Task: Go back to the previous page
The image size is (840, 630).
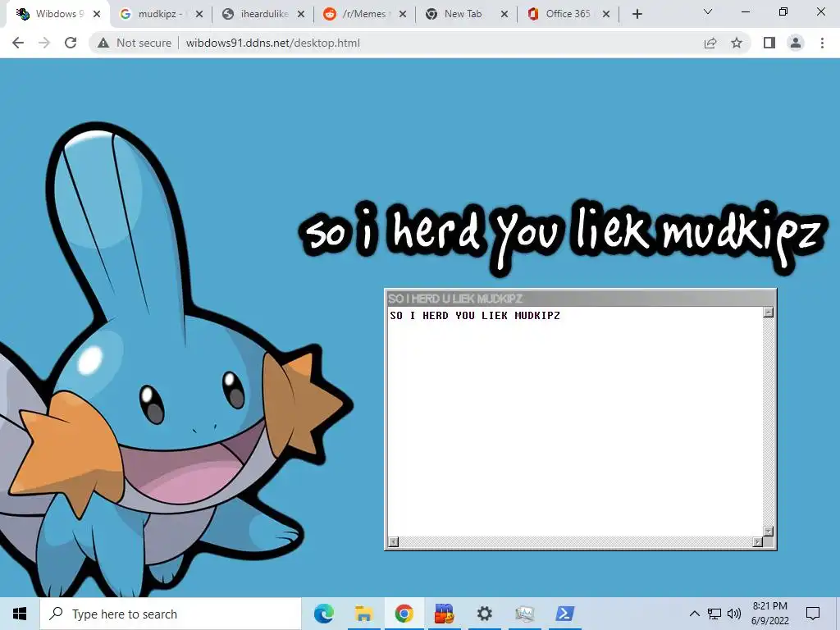Action: (x=18, y=43)
